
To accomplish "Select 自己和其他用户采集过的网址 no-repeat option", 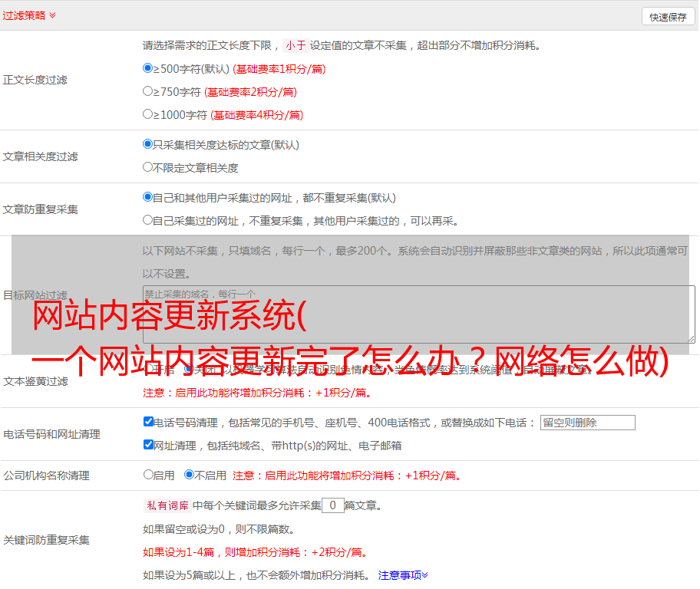I will tap(148, 197).
